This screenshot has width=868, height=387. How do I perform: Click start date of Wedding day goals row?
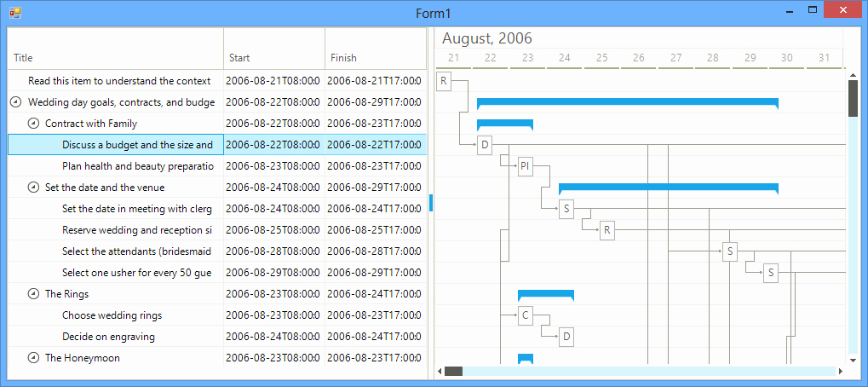click(x=274, y=102)
